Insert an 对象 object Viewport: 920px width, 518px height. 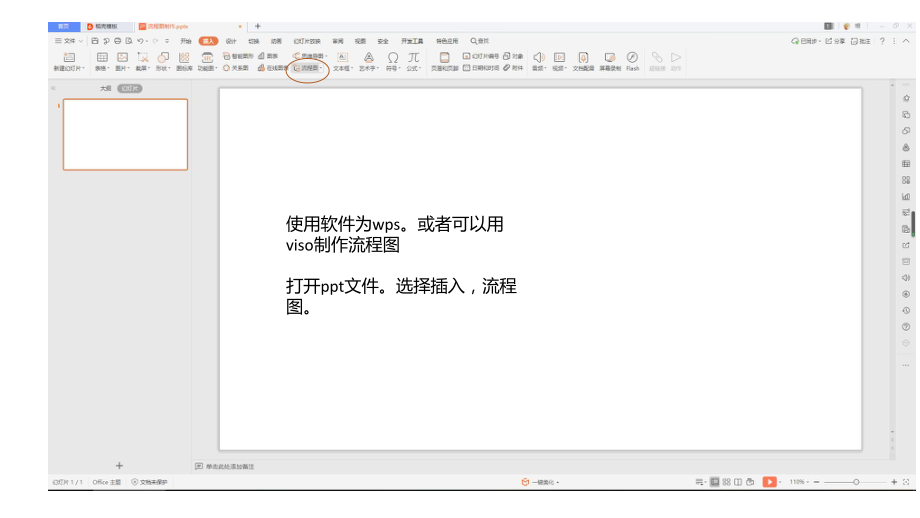click(513, 56)
